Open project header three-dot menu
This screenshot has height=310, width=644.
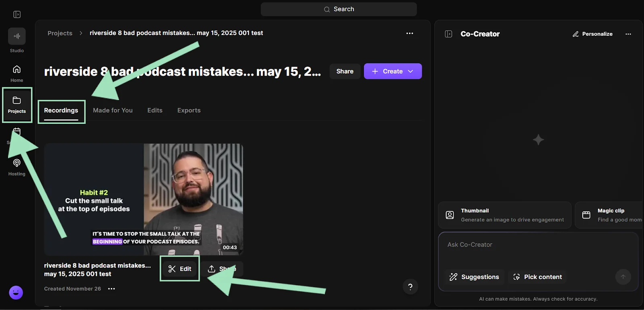click(409, 33)
